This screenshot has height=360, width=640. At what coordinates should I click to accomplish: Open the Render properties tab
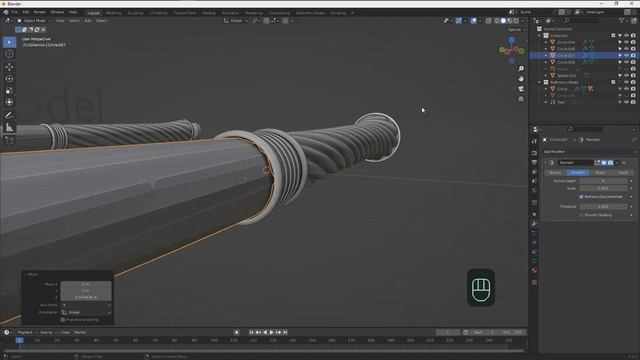pyautogui.click(x=534, y=153)
